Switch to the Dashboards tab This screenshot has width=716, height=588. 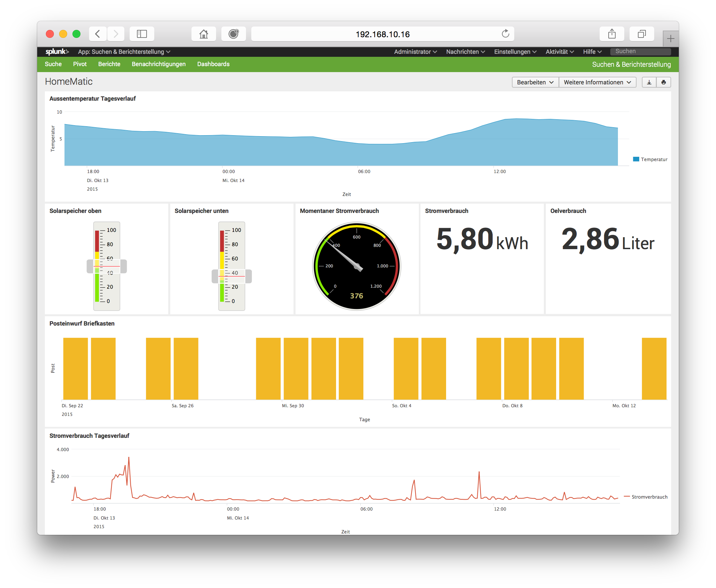point(213,64)
